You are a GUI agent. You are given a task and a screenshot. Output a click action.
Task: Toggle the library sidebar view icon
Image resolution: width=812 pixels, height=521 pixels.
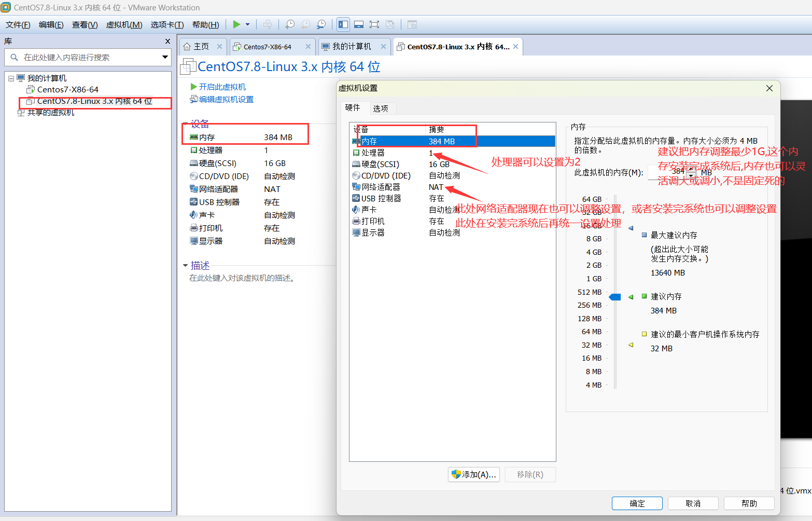tap(343, 24)
